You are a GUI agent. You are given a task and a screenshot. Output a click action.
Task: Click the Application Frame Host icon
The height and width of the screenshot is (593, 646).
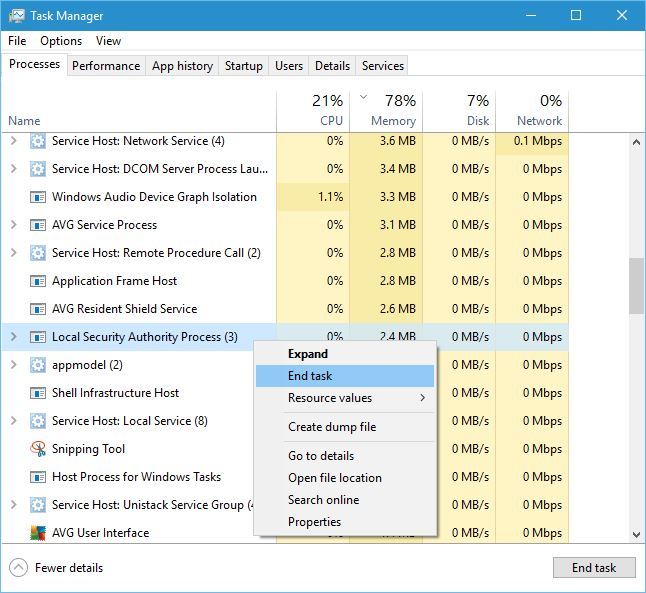[x=38, y=281]
